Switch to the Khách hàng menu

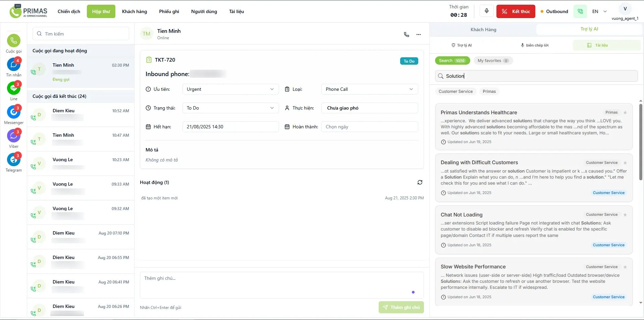(x=134, y=11)
